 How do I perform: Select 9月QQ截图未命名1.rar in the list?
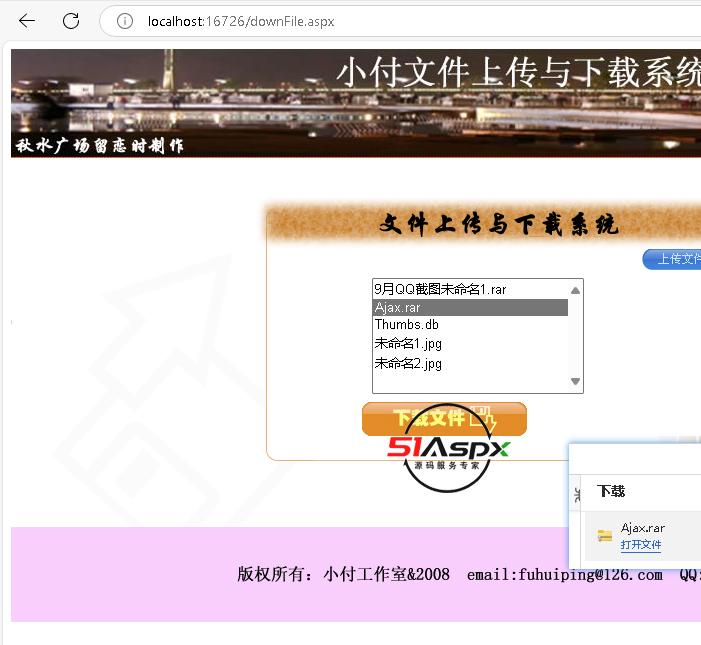[440, 289]
